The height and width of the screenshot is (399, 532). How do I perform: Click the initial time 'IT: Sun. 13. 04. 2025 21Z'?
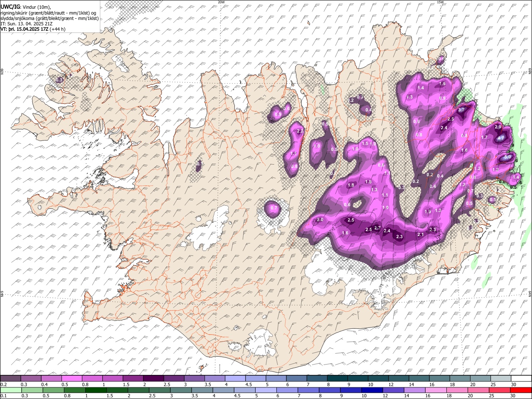(26, 24)
